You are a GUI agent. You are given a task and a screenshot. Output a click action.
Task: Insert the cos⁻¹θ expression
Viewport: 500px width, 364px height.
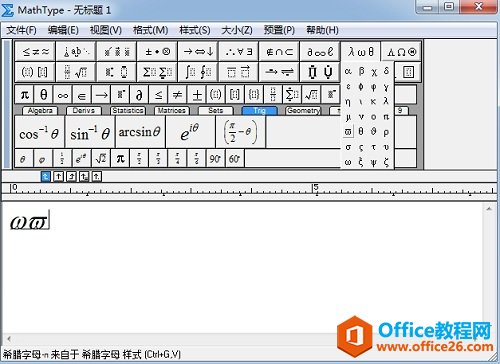coord(39,132)
